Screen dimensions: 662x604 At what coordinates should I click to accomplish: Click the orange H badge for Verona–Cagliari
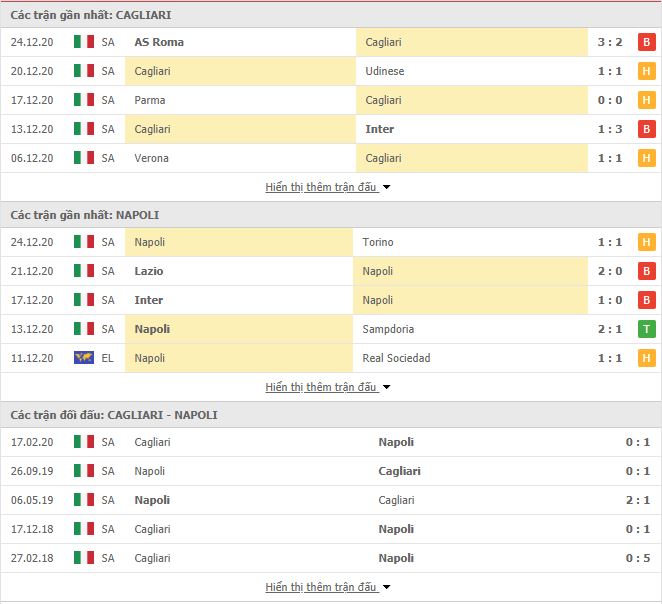(646, 158)
